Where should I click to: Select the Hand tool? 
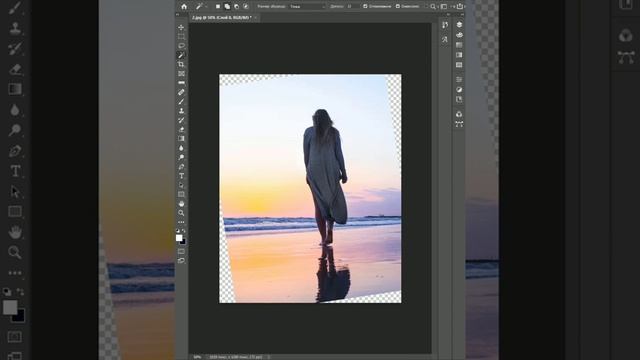(181, 204)
